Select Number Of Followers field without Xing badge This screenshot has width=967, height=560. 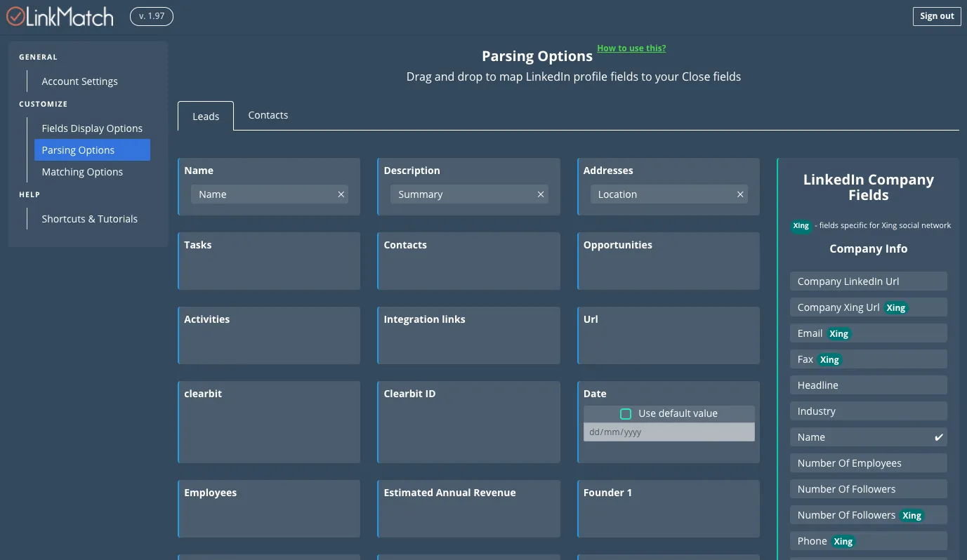coord(869,489)
